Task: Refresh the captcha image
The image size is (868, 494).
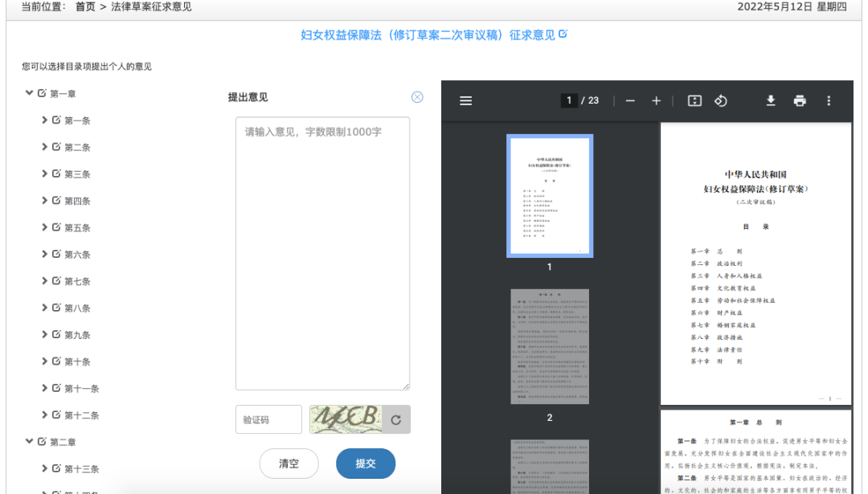Action: [x=395, y=420]
